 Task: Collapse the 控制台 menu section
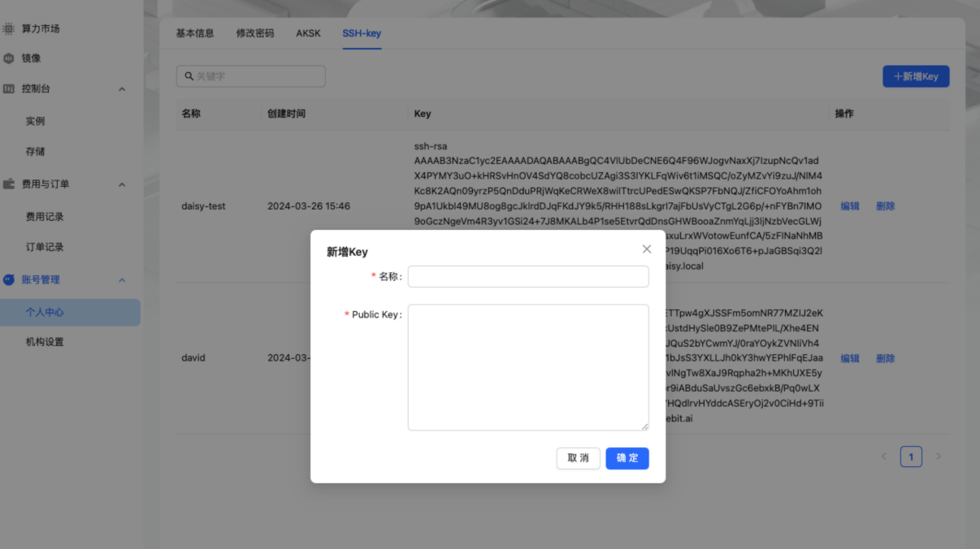click(x=122, y=89)
